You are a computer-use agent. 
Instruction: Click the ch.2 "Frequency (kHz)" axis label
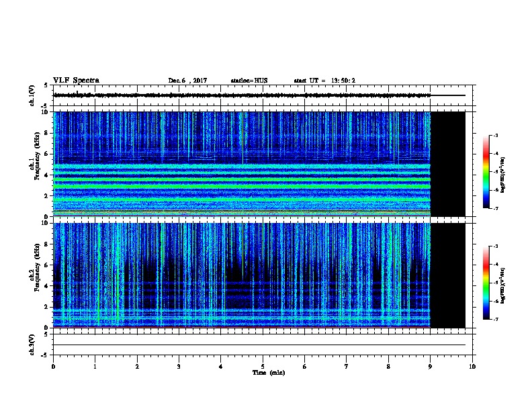point(37,267)
